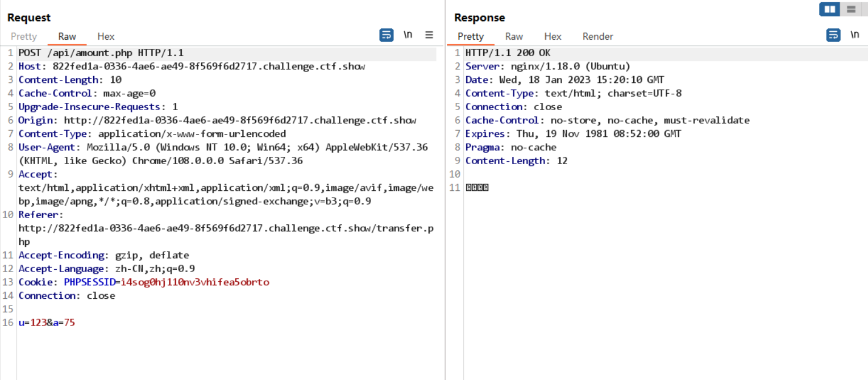
Task: Select the Raw tab in Request
Action: pyautogui.click(x=67, y=36)
